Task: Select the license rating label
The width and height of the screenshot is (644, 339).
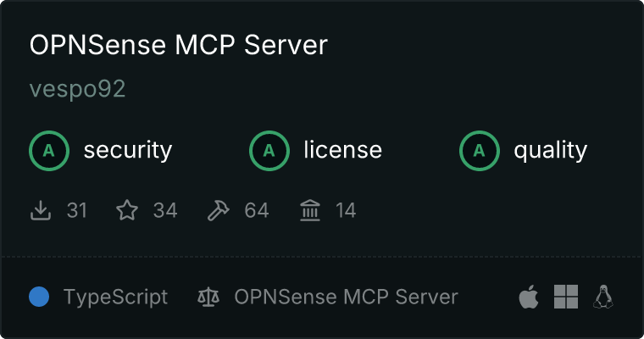Action: tap(343, 149)
